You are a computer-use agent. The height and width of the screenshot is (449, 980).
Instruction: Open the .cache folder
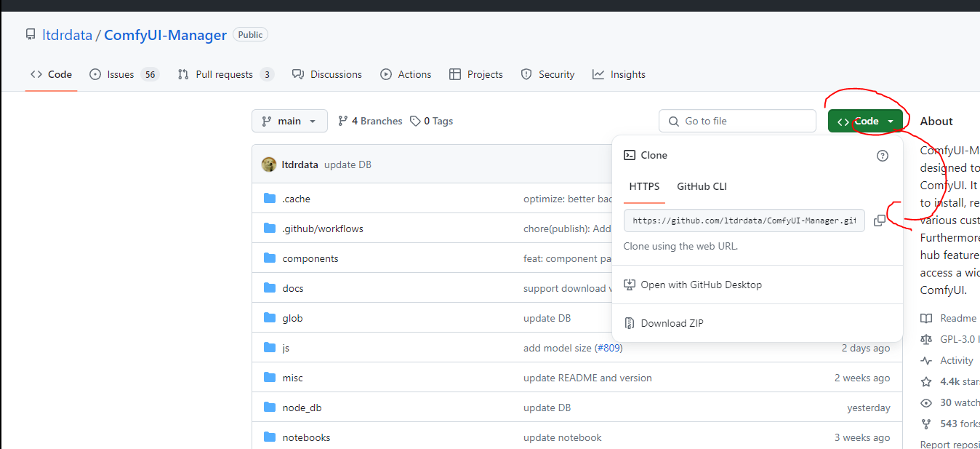[296, 199]
